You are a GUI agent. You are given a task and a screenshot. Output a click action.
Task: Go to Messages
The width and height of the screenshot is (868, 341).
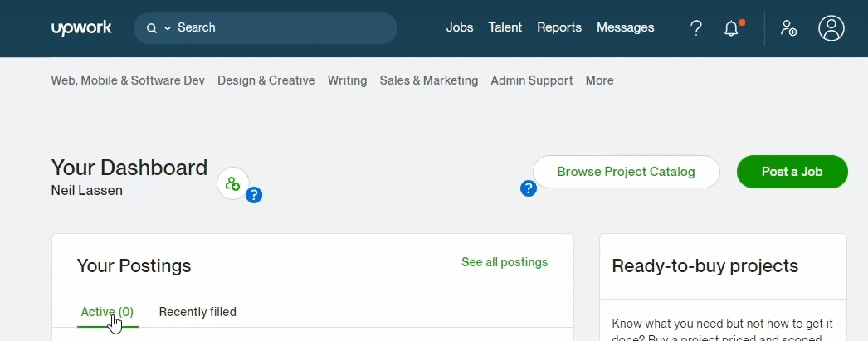pos(625,27)
